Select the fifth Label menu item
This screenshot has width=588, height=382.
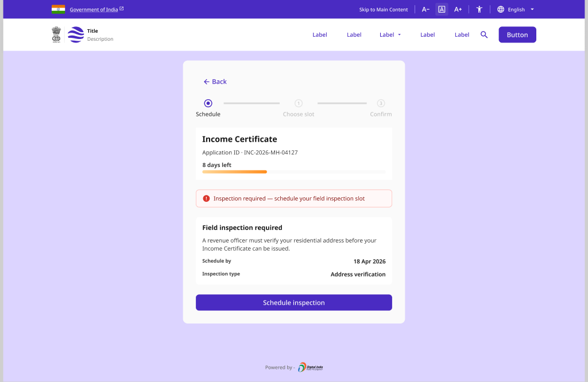pyautogui.click(x=462, y=34)
